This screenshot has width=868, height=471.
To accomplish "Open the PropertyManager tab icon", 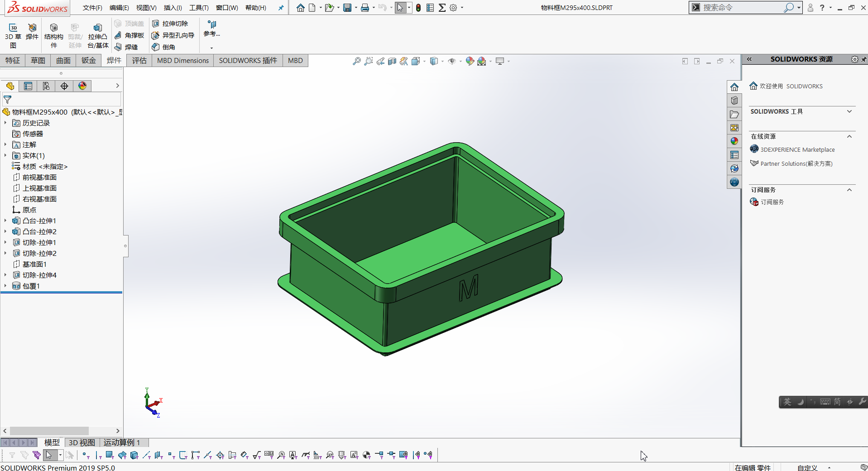I will [x=28, y=86].
